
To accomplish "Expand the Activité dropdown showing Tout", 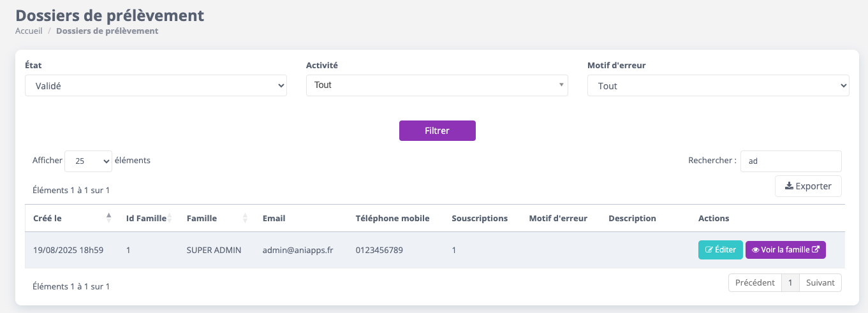I will pyautogui.click(x=437, y=85).
